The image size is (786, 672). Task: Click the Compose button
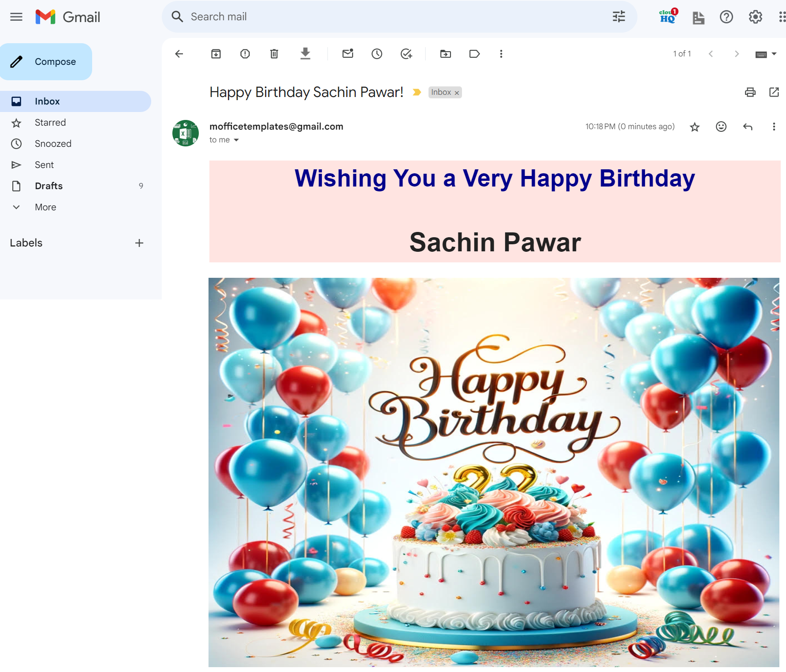(x=46, y=62)
